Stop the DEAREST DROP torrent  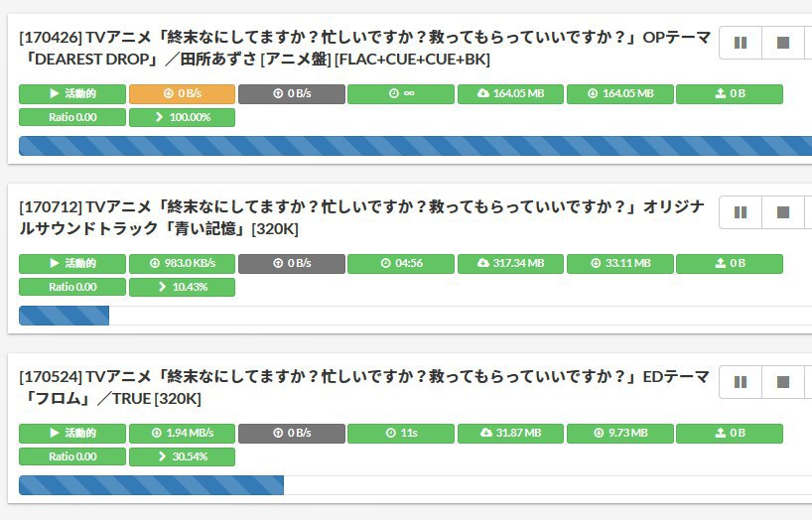pyautogui.click(x=783, y=43)
